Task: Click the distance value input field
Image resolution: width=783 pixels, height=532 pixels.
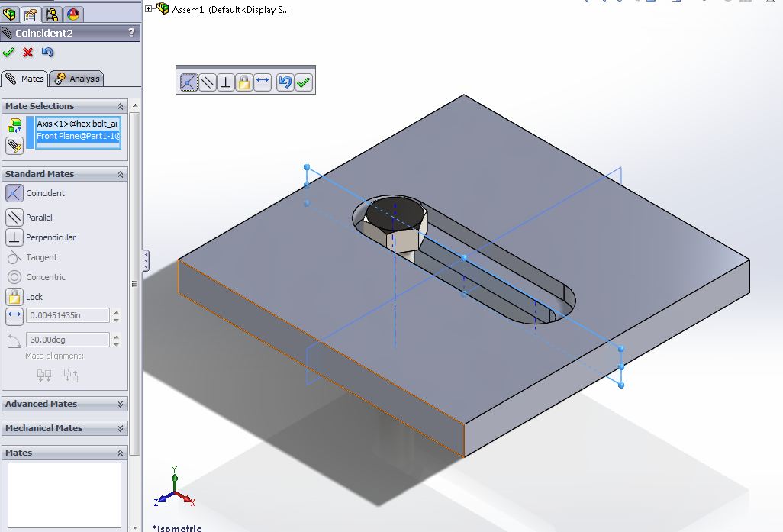Action: [67, 315]
